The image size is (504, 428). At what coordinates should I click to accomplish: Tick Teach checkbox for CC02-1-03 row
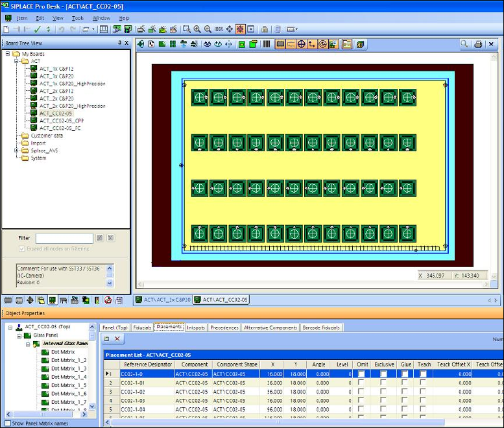tap(423, 400)
